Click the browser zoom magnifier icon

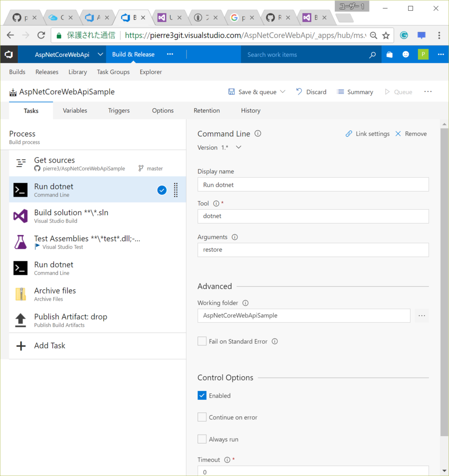point(374,35)
